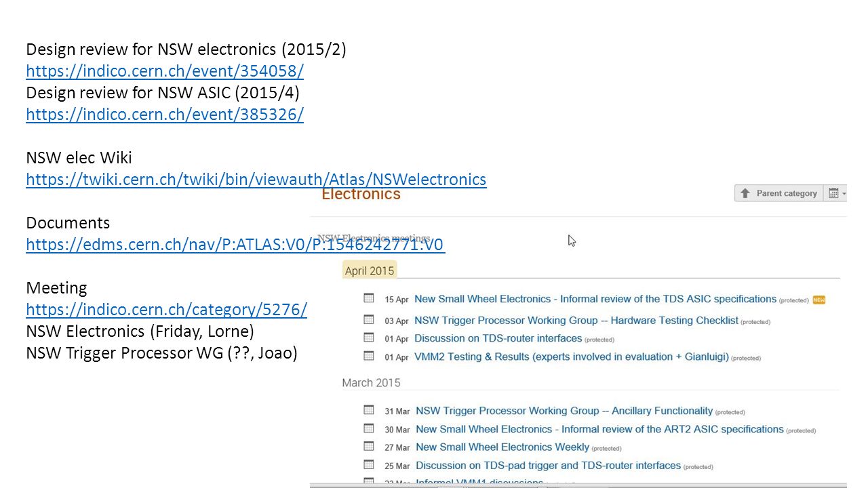Click the calendar icon beside 30 Mar event
Image resolution: width=868 pixels, height=488 pixels.
pos(369,428)
